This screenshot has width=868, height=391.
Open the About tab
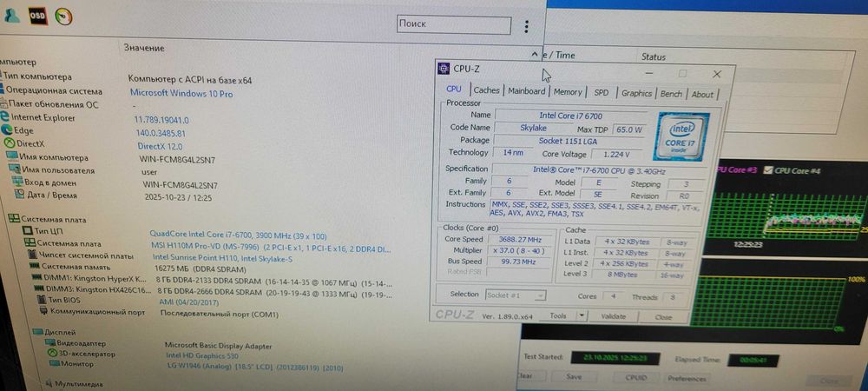(x=702, y=94)
